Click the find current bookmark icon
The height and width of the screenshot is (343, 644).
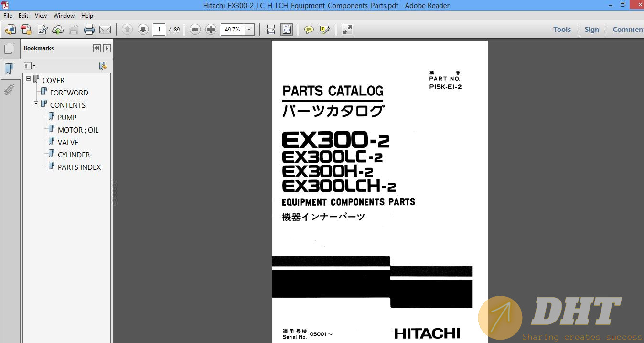103,66
